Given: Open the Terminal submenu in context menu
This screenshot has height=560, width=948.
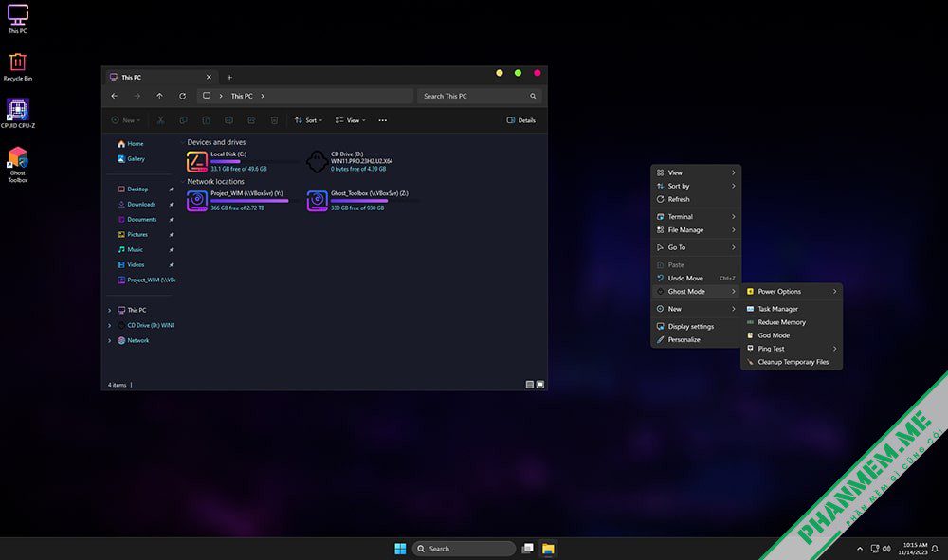Looking at the screenshot, I should point(696,217).
